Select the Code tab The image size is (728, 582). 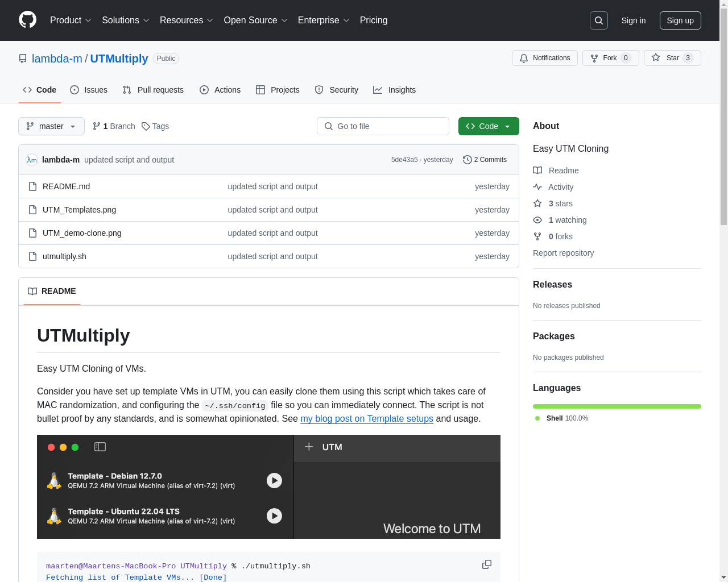(x=39, y=90)
